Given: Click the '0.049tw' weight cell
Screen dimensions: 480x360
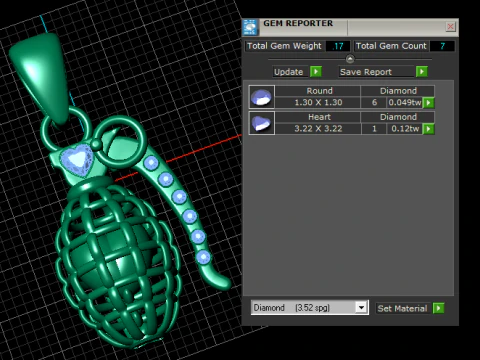Looking at the screenshot, I should (404, 102).
